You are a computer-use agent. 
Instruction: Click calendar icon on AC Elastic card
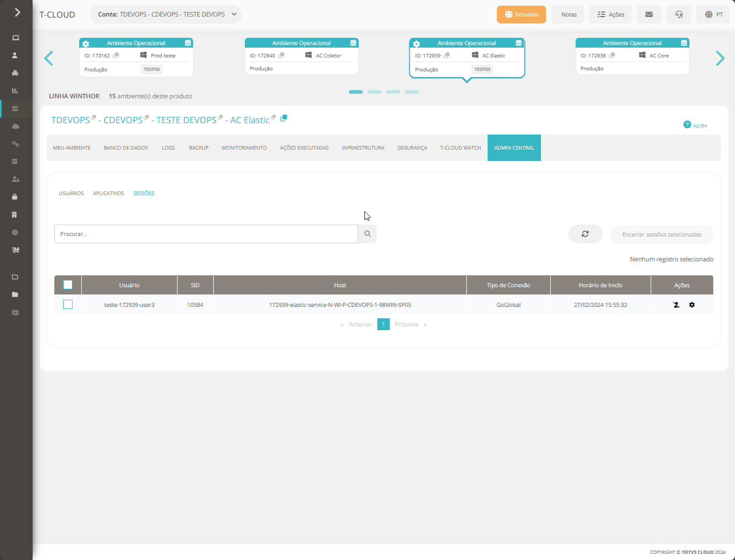pos(519,43)
